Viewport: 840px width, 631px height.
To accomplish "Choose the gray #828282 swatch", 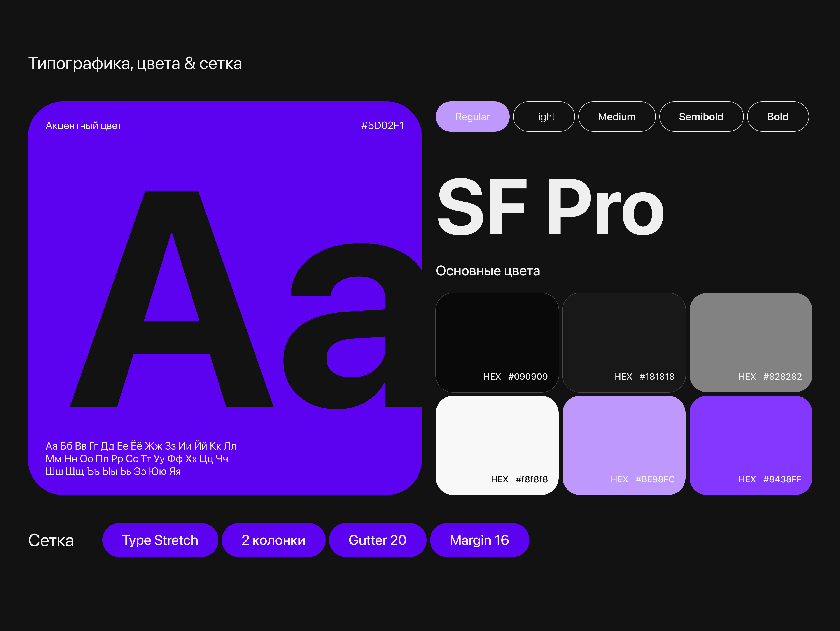I will (x=750, y=342).
